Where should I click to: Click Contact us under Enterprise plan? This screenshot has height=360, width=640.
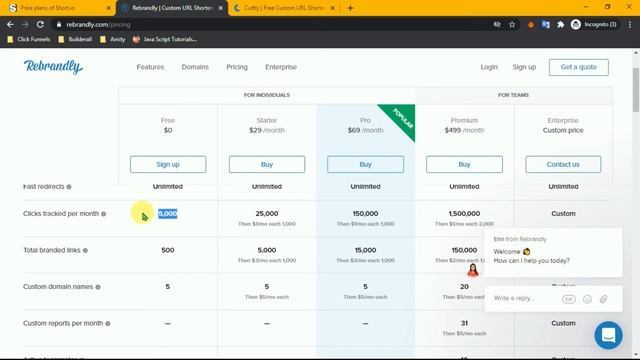point(563,164)
